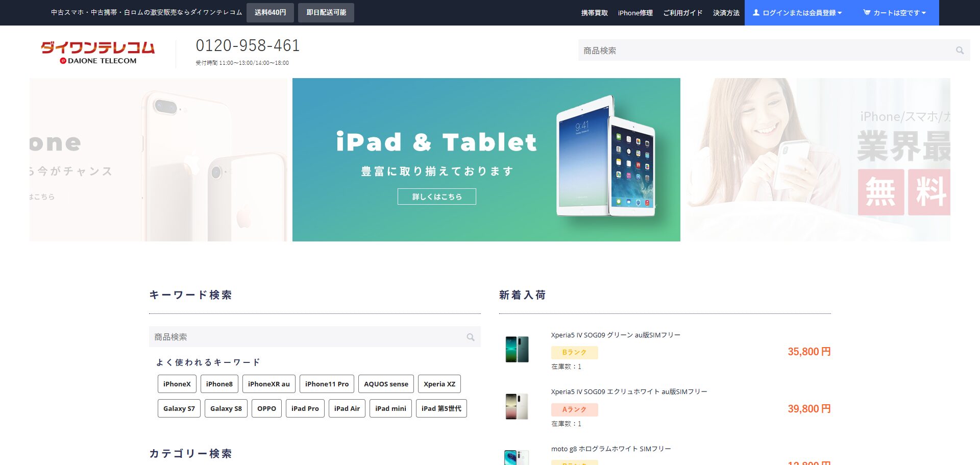Focus the top 商品検索 search field
The width and height of the screenshot is (980, 465).
766,51
